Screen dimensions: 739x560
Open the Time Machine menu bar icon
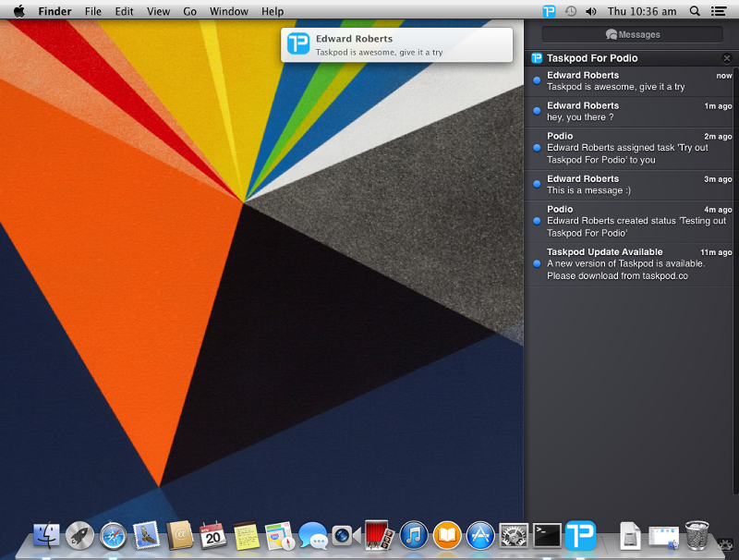click(x=571, y=11)
